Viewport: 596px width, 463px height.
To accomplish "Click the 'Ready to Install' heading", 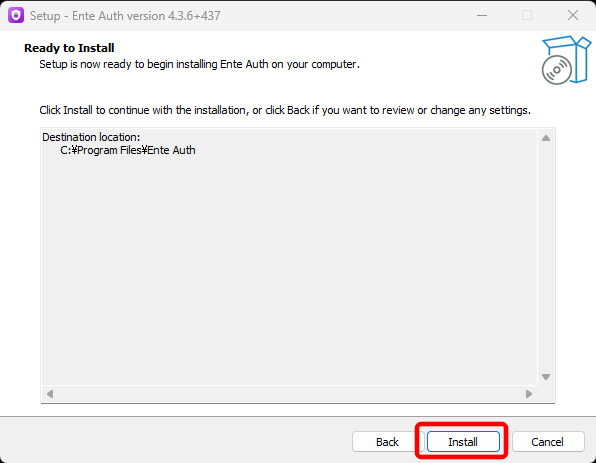I will (x=69, y=48).
